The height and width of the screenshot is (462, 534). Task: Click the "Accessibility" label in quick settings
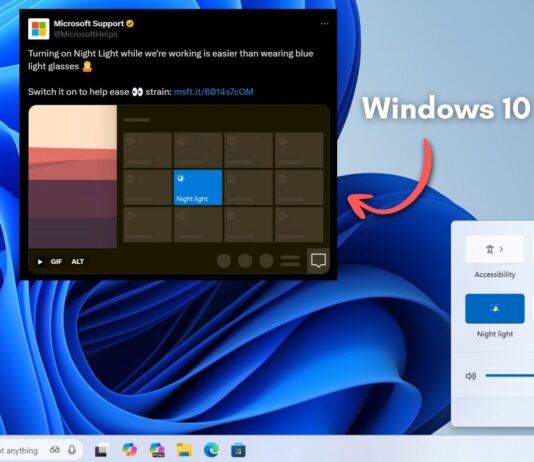[x=495, y=274]
